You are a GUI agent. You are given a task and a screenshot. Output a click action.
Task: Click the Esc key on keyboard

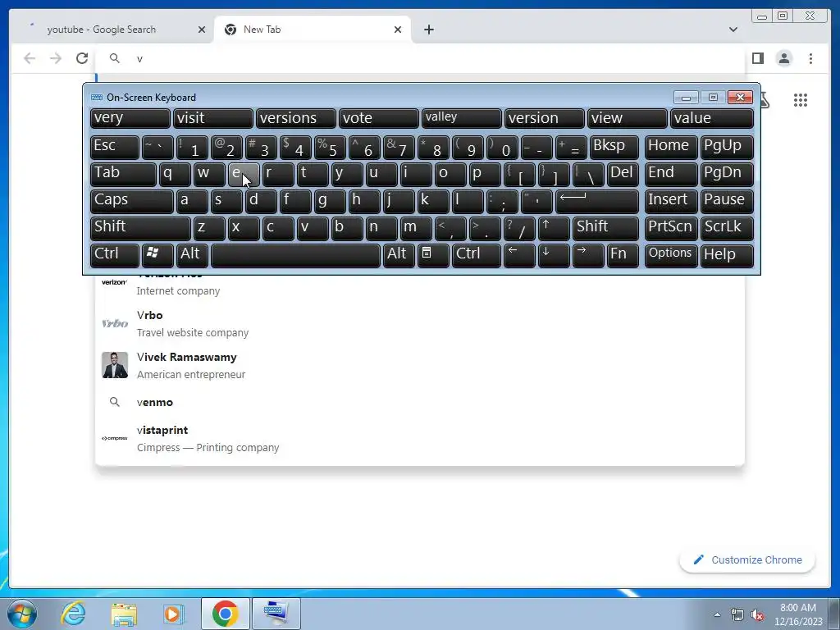pyautogui.click(x=114, y=147)
